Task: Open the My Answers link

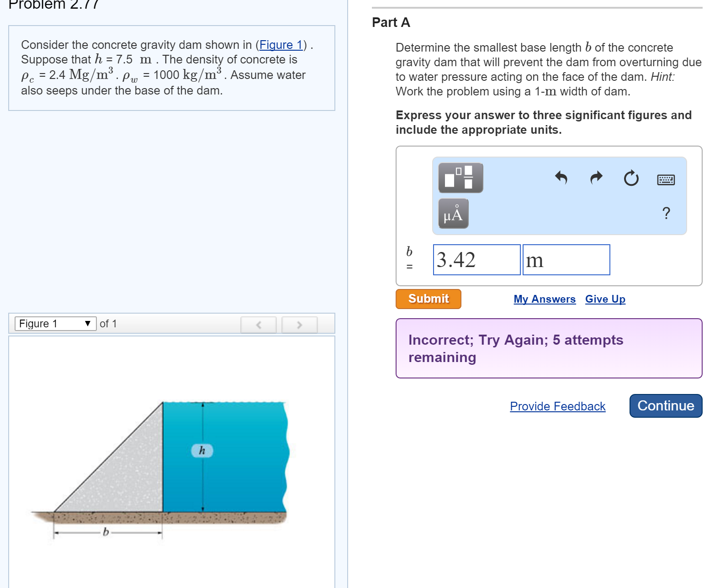Action: tap(544, 299)
